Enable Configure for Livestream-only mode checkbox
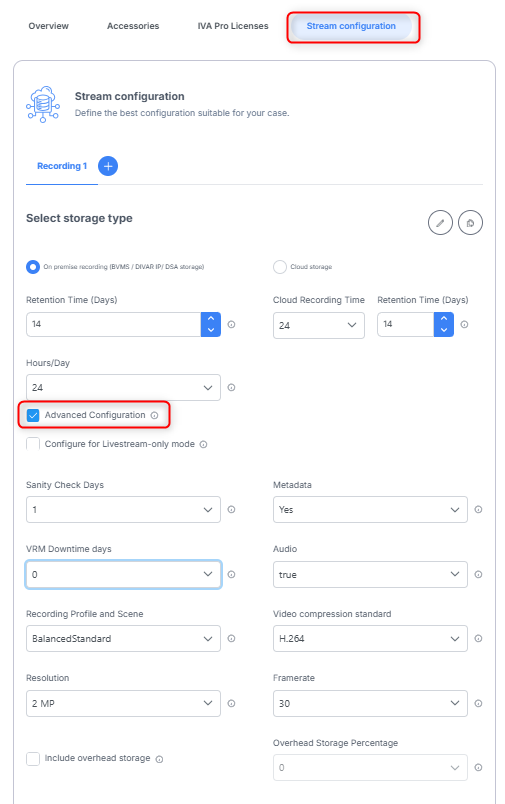This screenshot has height=804, width=505. pyautogui.click(x=33, y=444)
